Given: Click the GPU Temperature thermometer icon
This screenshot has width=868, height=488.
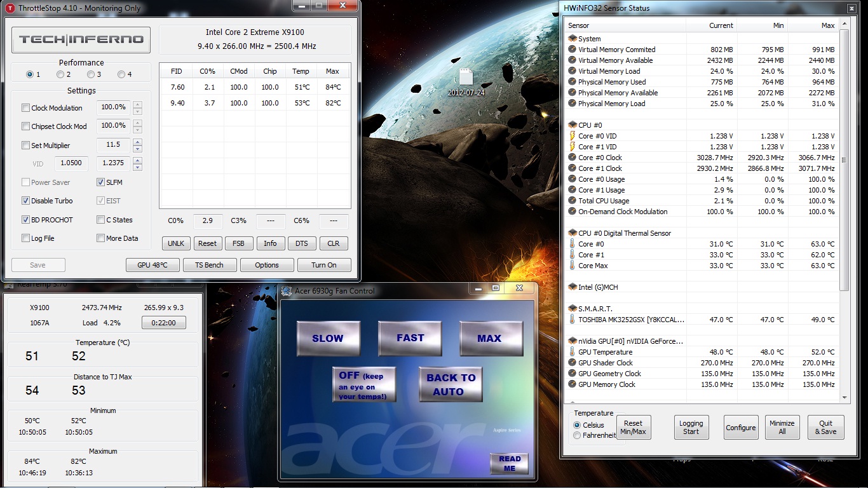Looking at the screenshot, I should coord(572,352).
